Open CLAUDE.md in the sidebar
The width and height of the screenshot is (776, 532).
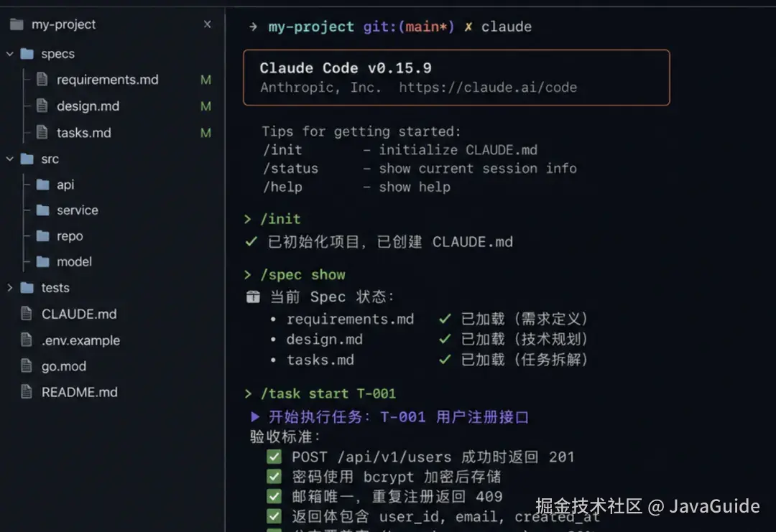tap(79, 314)
